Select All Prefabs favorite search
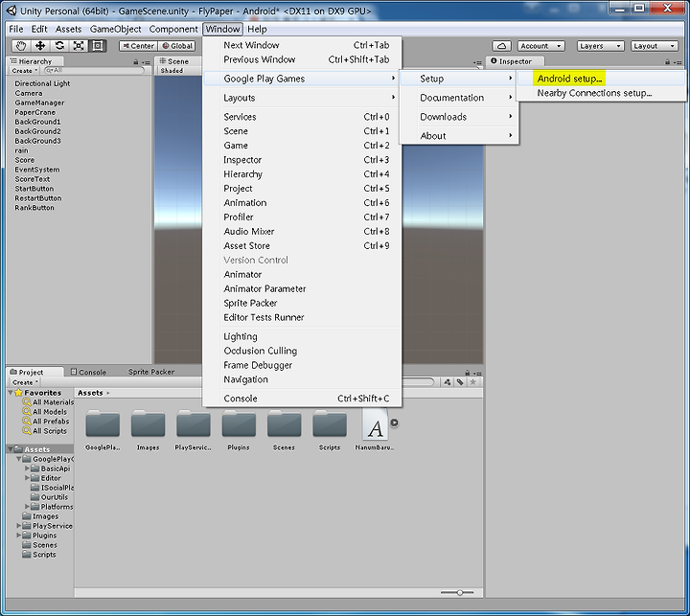 pos(46,422)
